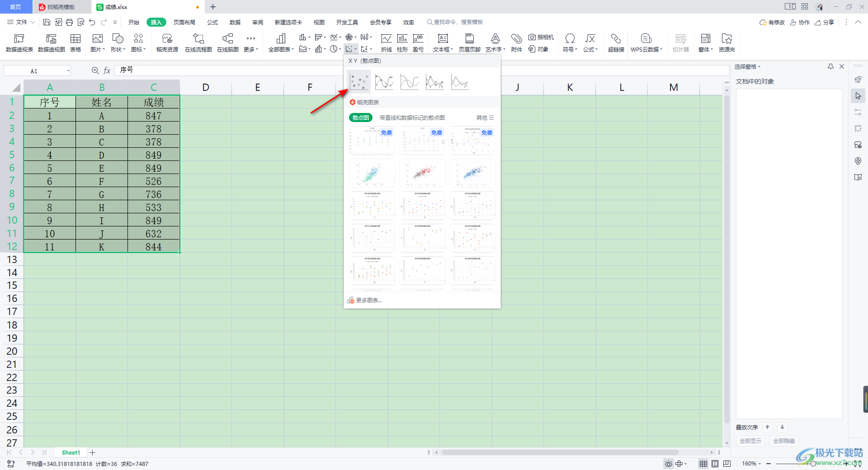Click the camera (照相机) tool
868x470 pixels.
[x=541, y=37]
